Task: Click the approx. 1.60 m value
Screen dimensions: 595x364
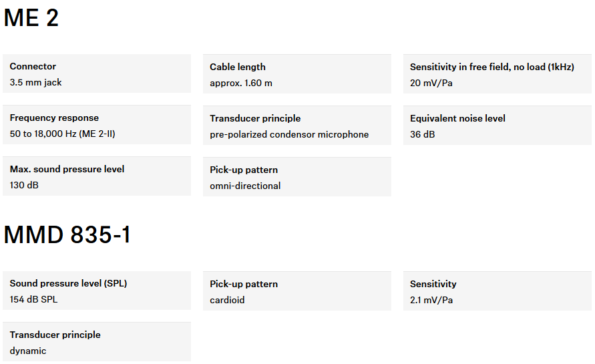Action: pyautogui.click(x=241, y=83)
